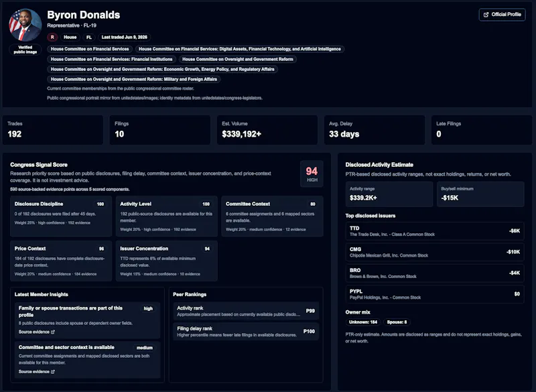Click the Activity range $339.2K+ box
This screenshot has width=536, height=392.
(389, 194)
